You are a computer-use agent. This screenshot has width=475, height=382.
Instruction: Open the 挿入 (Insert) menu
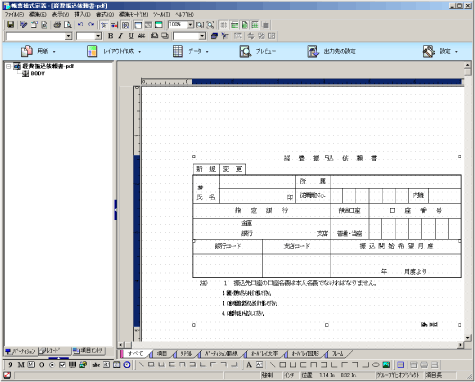click(x=82, y=14)
